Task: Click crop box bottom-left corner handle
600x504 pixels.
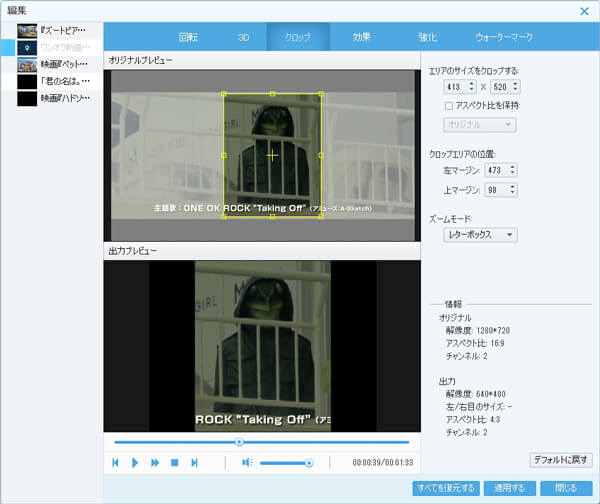Action: pyautogui.click(x=224, y=217)
